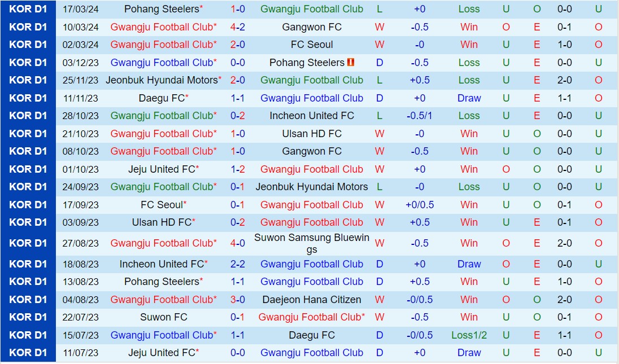
Task: Click the 4-0 score on 27/08/23
Action: click(x=237, y=243)
